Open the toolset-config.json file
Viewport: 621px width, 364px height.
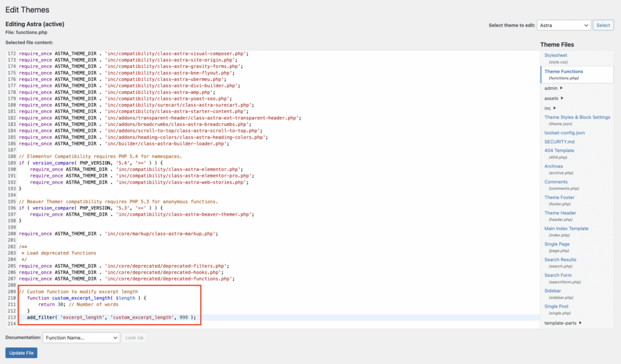(x=564, y=133)
